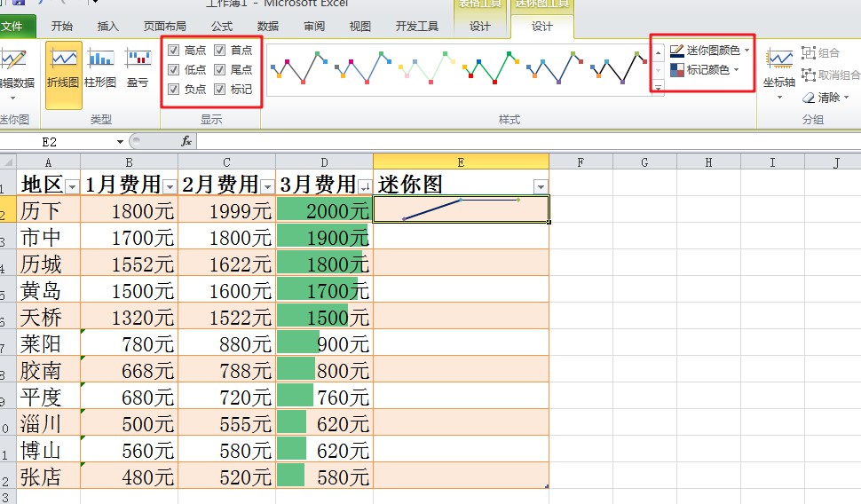Click the cell with 480元
The height and width of the screenshot is (504, 861).
tap(129, 476)
